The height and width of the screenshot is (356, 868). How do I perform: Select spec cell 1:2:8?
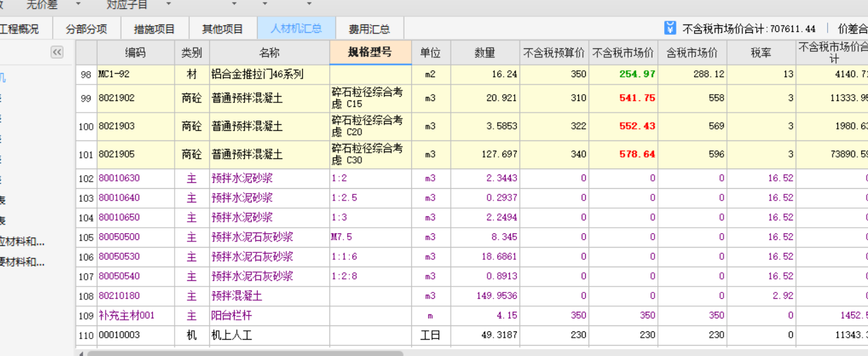(x=370, y=277)
